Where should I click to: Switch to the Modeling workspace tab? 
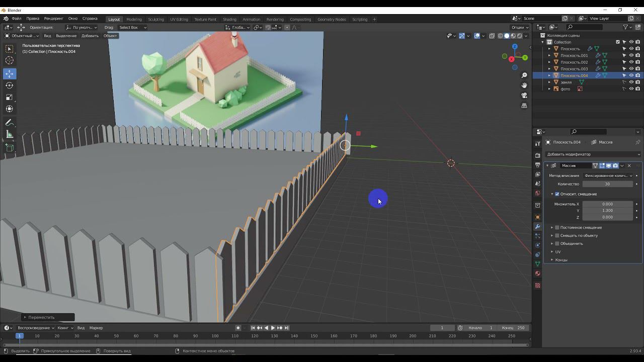coord(134,19)
